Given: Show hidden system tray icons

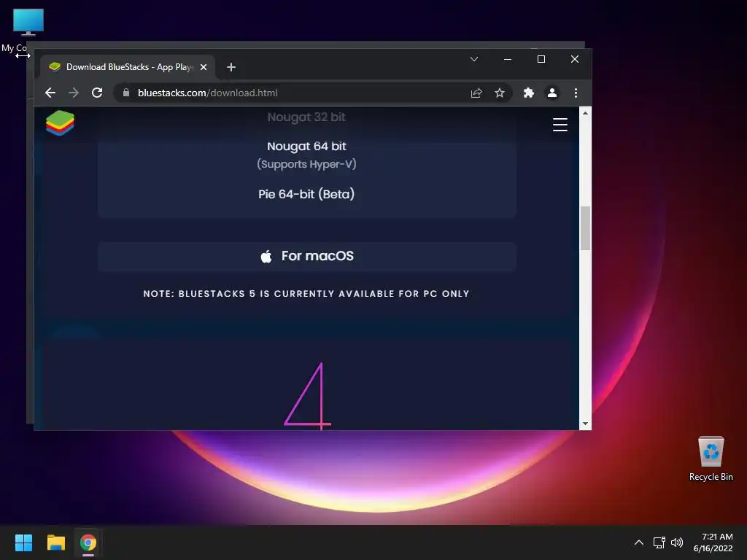Looking at the screenshot, I should click(x=639, y=542).
